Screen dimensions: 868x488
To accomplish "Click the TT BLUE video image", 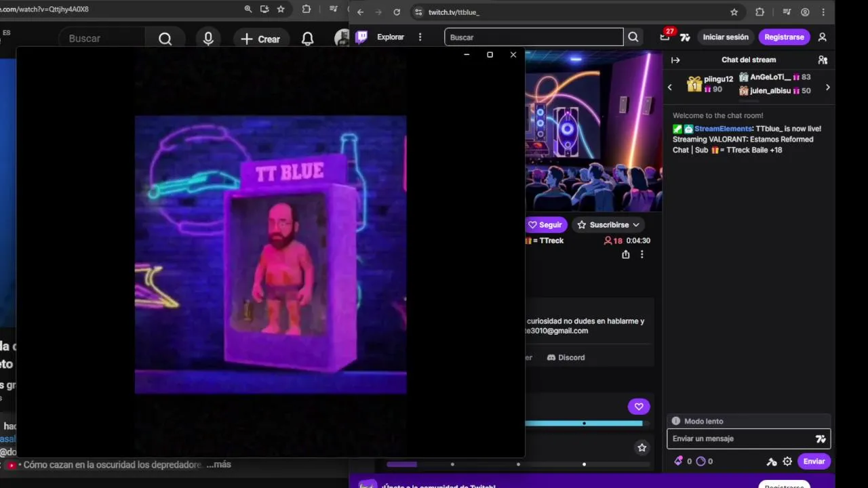I will 271,255.
